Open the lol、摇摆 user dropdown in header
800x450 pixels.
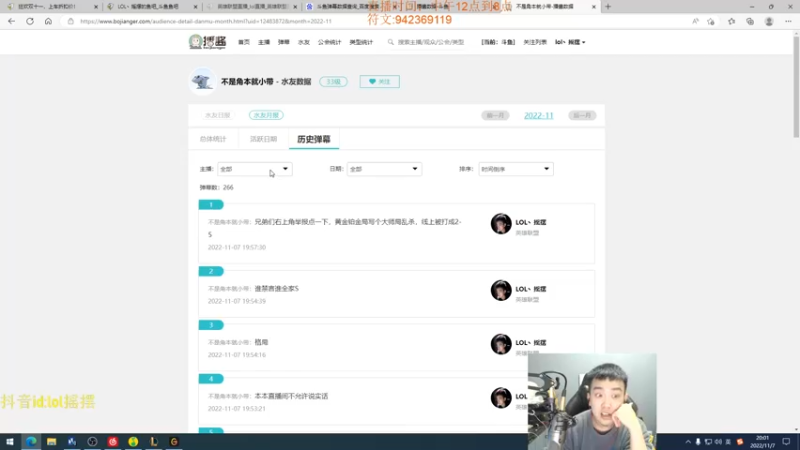point(570,42)
